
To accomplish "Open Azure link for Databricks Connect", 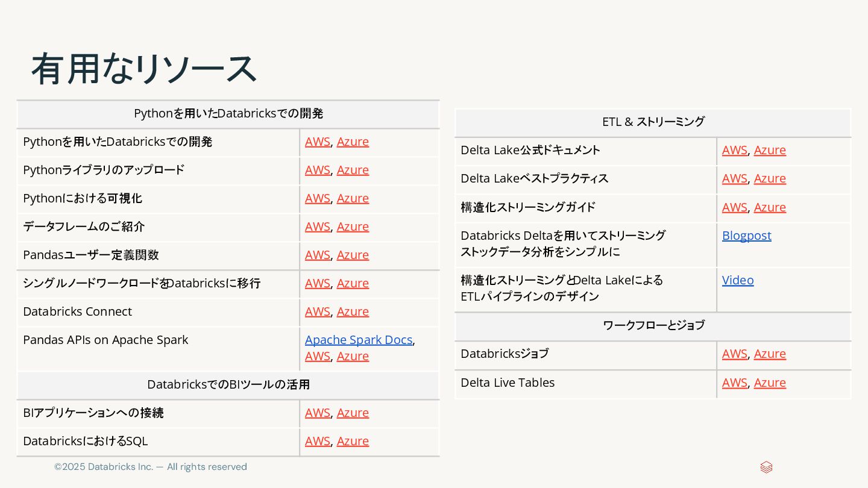I will pyautogui.click(x=353, y=311).
